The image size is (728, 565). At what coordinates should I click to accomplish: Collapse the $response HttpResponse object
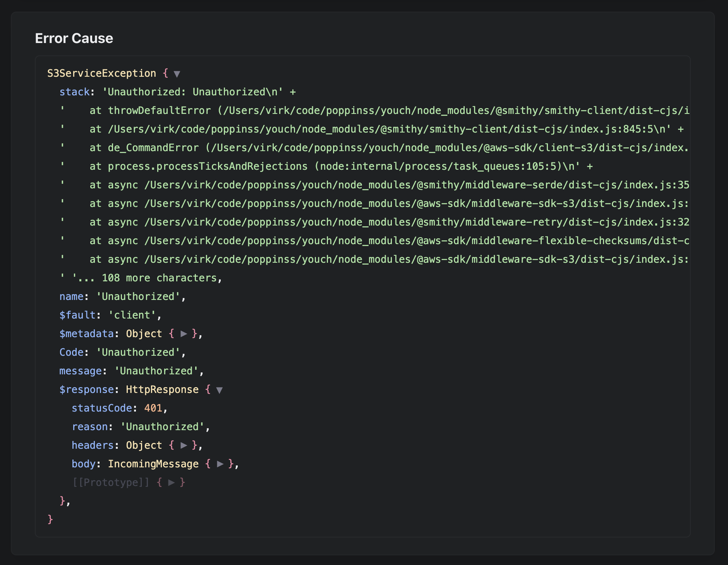219,390
